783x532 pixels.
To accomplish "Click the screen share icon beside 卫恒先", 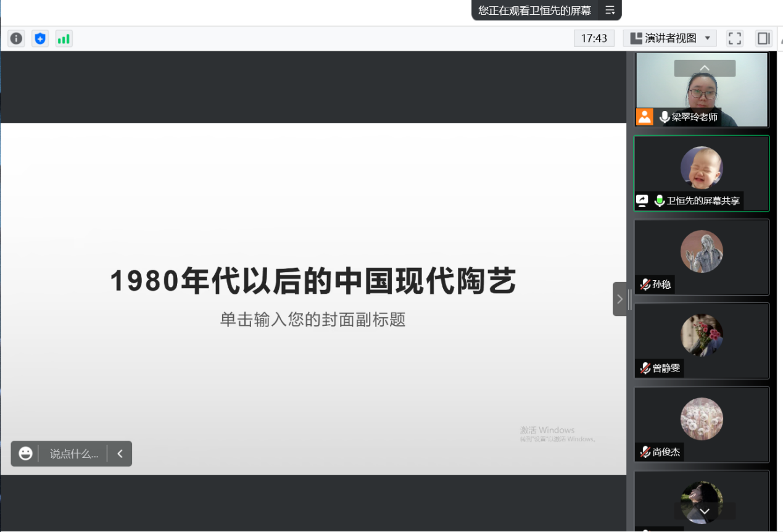I will point(642,201).
